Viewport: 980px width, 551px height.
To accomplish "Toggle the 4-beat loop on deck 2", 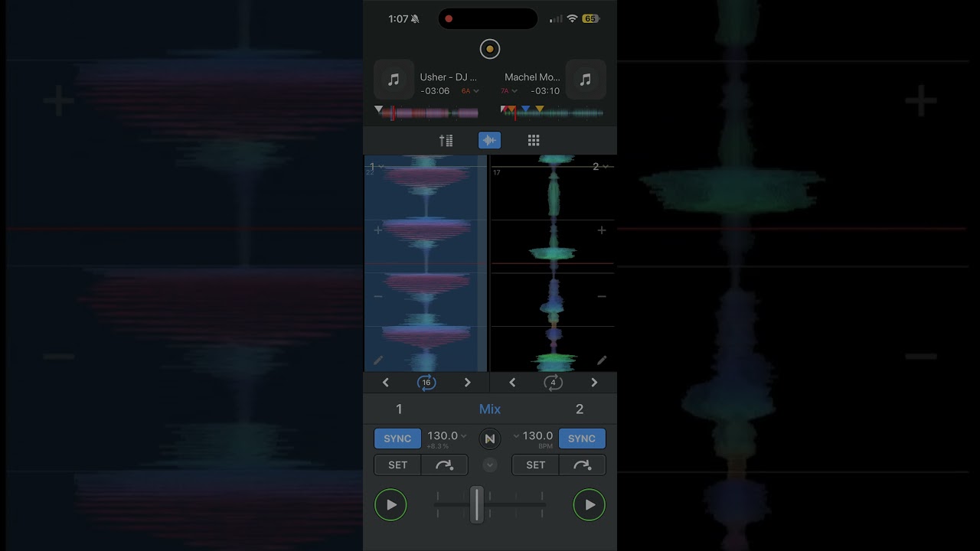I will tap(553, 383).
